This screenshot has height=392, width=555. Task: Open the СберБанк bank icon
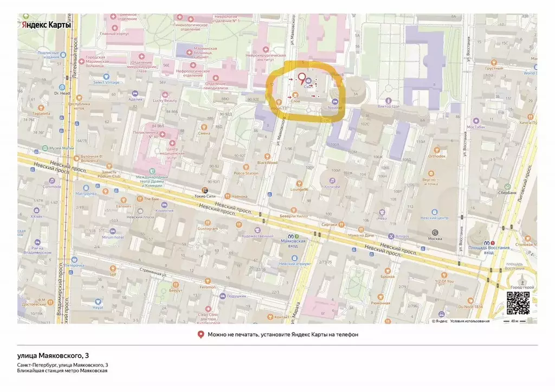click(507, 187)
